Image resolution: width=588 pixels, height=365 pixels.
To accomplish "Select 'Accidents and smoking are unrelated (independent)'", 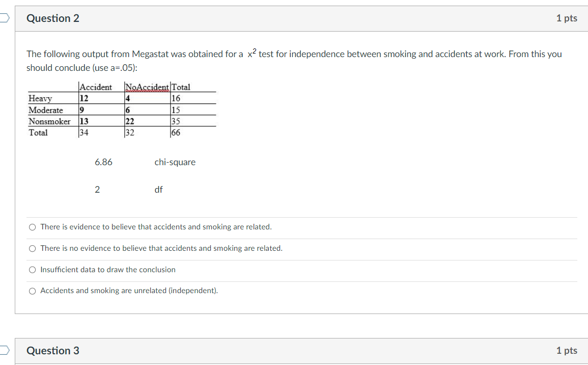I will pos(32,291).
